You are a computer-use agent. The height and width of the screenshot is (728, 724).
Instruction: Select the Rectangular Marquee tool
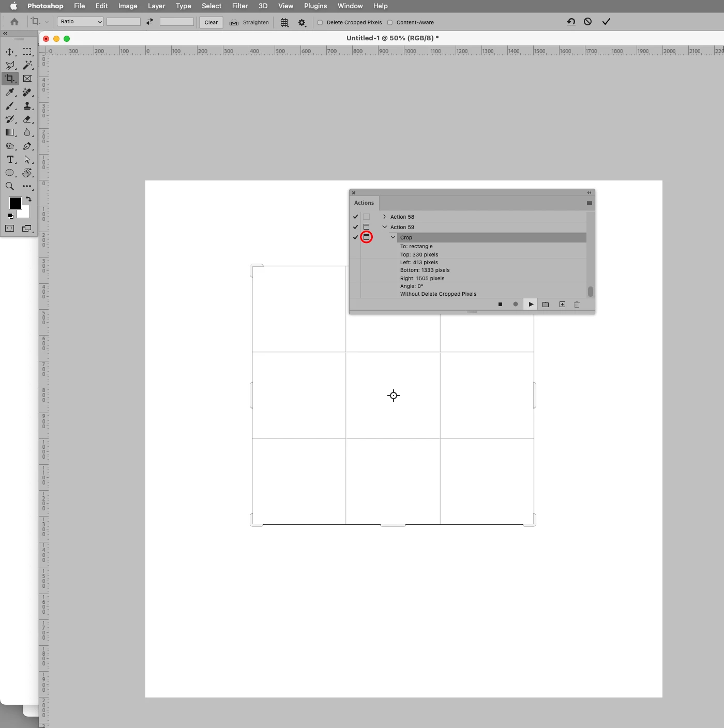[27, 52]
